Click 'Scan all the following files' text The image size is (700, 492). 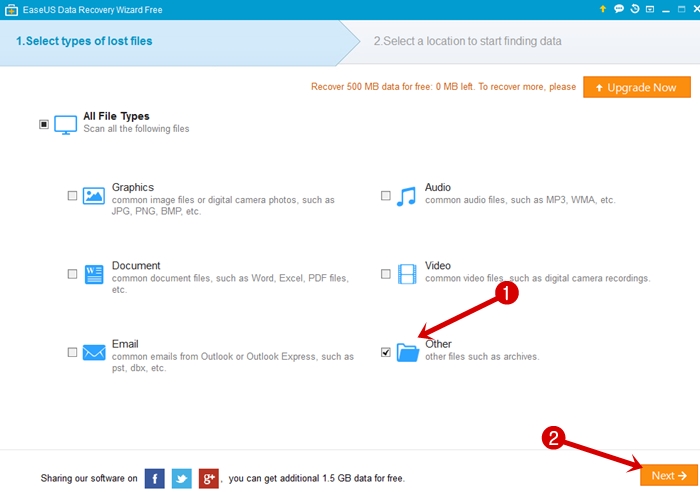136,129
